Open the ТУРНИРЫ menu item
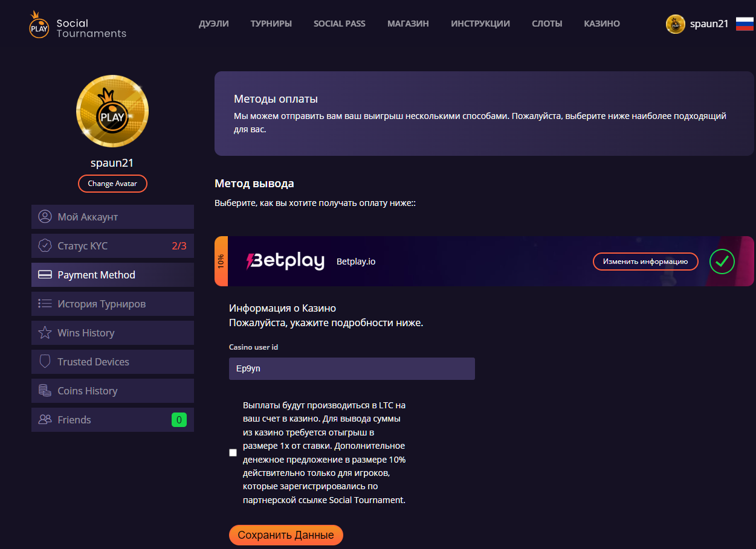This screenshot has height=549, width=756. tap(271, 24)
